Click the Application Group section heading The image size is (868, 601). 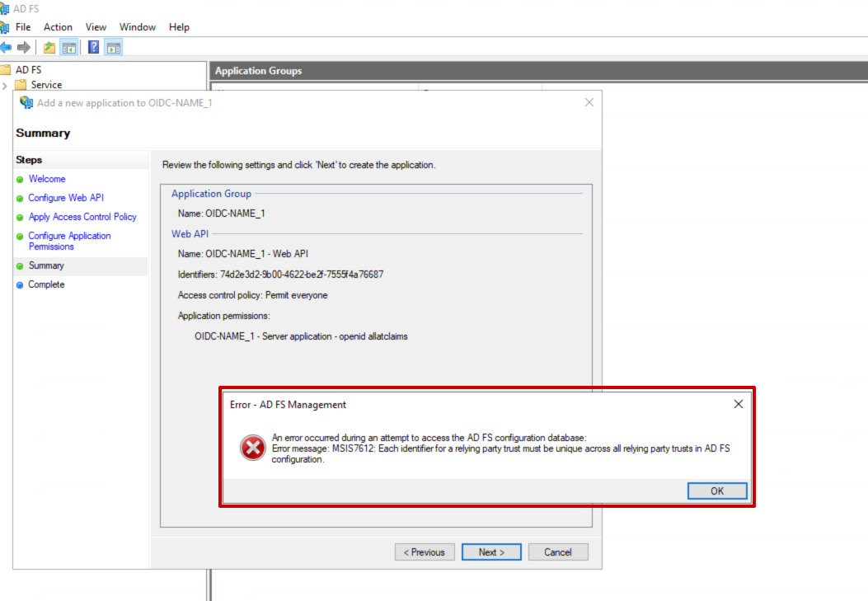[212, 194]
